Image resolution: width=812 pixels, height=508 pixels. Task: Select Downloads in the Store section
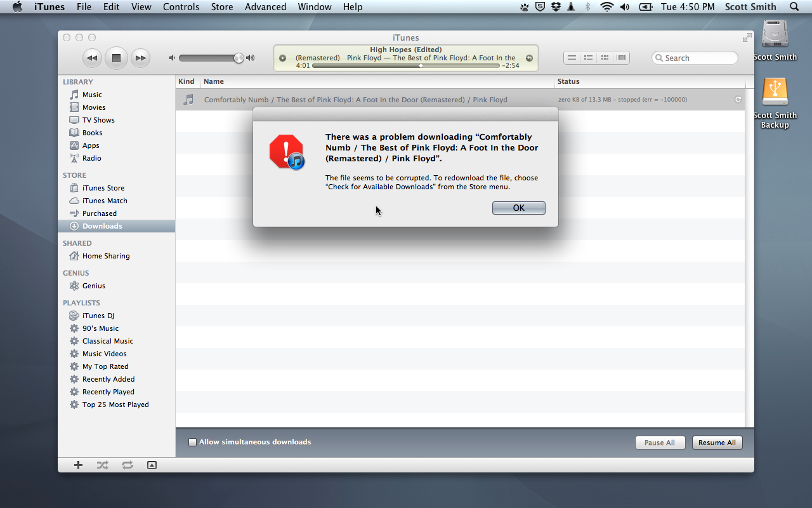tap(116, 226)
